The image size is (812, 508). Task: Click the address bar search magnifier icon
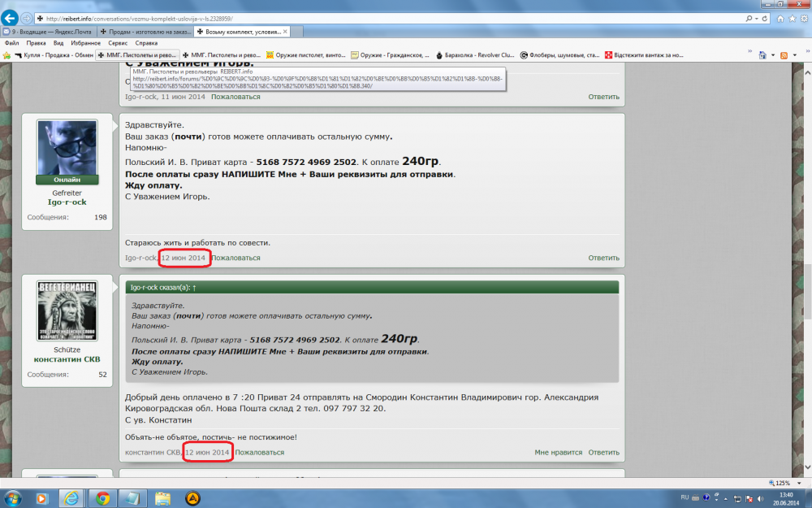(749, 18)
